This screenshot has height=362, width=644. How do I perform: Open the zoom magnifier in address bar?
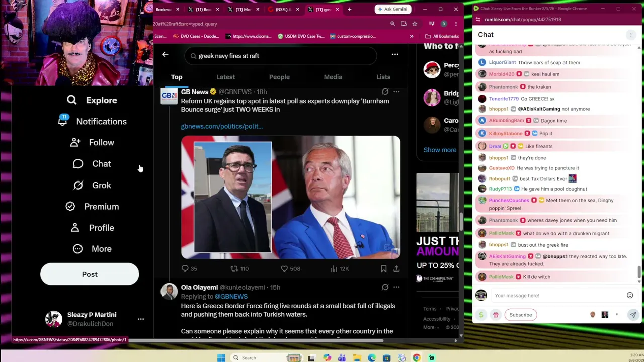[x=392, y=24]
